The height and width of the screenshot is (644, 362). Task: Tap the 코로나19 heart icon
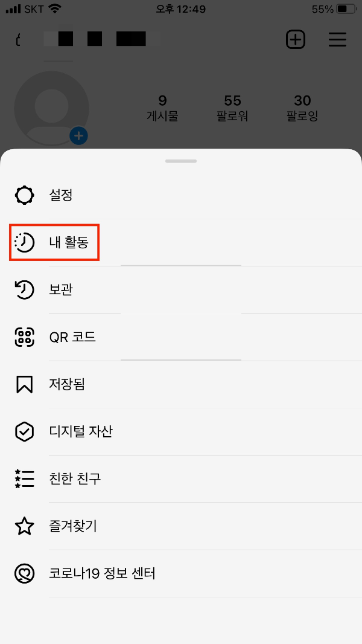point(25,573)
